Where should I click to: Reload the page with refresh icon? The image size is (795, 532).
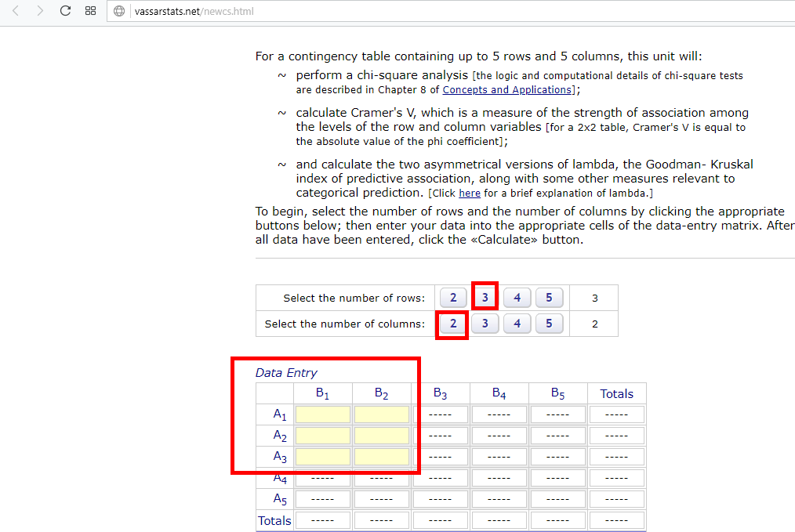click(x=65, y=11)
